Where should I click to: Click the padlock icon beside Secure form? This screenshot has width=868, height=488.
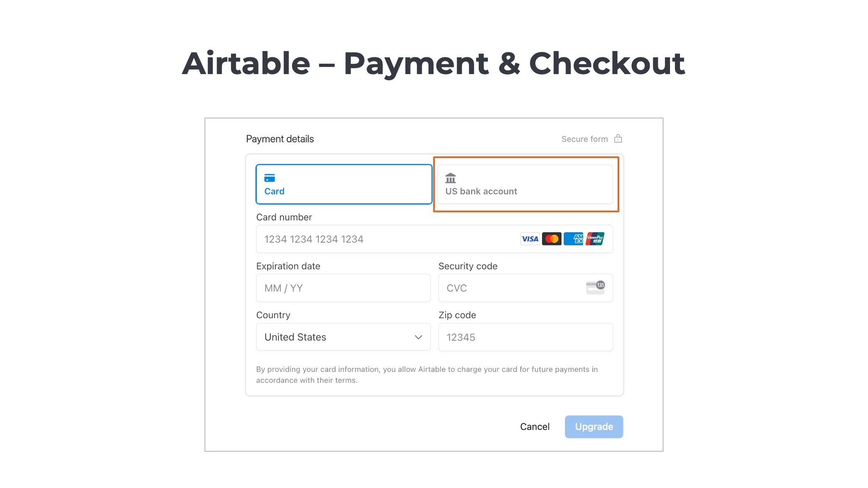click(618, 138)
